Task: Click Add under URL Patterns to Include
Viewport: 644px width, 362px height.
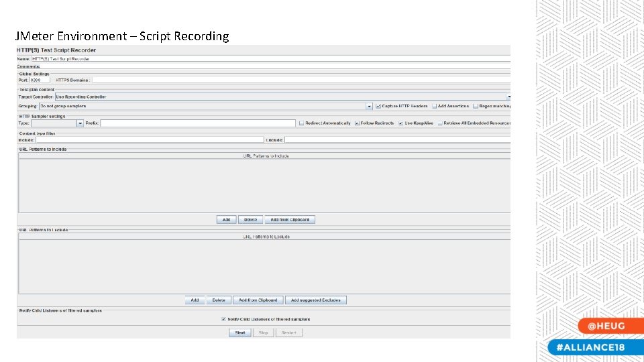Action: click(x=226, y=220)
